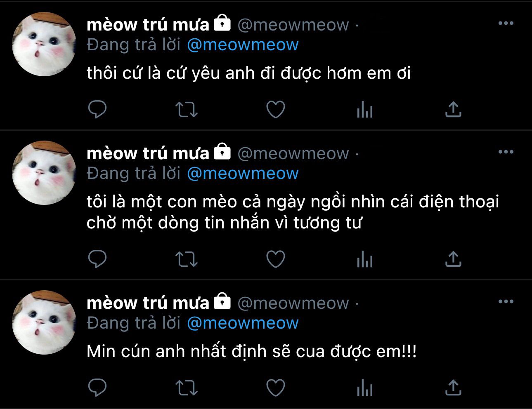The height and width of the screenshot is (409, 532).
Task: Open "mèow trú mưa" profile name on third tweet
Action: tap(148, 303)
